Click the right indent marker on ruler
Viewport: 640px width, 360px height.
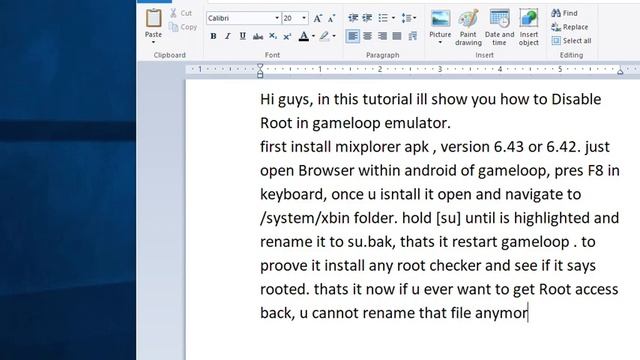click(x=620, y=71)
